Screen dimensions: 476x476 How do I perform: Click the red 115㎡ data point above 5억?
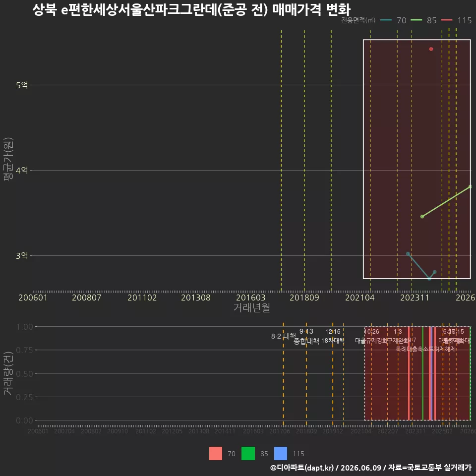431,49
